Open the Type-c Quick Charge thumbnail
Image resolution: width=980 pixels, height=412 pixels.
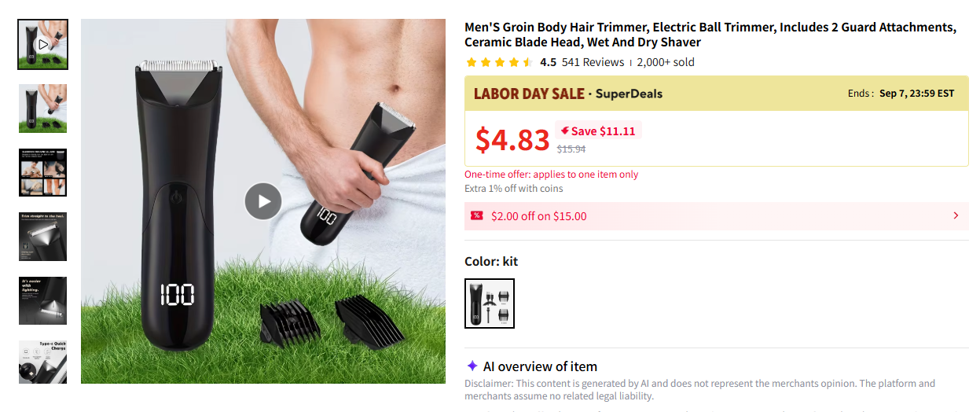tap(42, 362)
